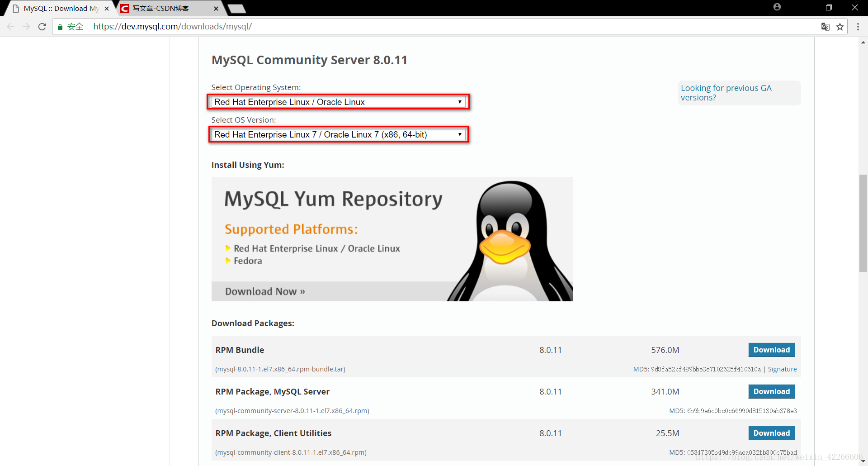Click Download Now in the Yum banner
The height and width of the screenshot is (466, 868).
coord(265,291)
